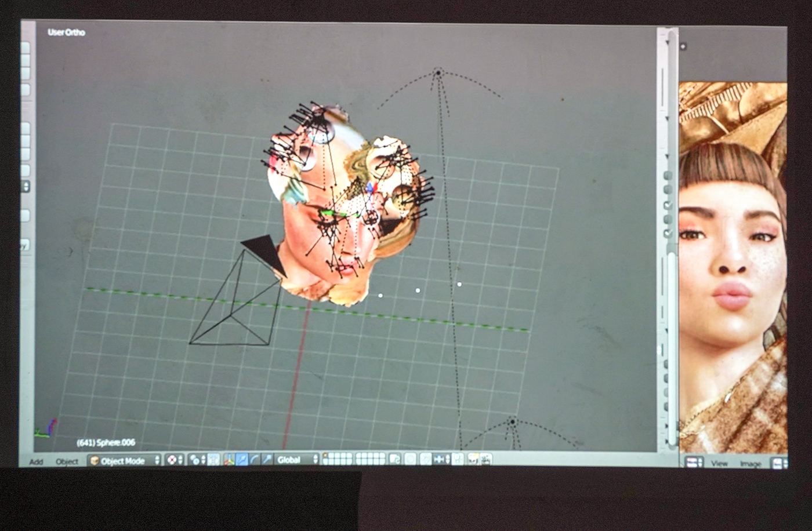Open the Object Mode dropdown
The height and width of the screenshot is (531, 812).
pyautogui.click(x=124, y=461)
